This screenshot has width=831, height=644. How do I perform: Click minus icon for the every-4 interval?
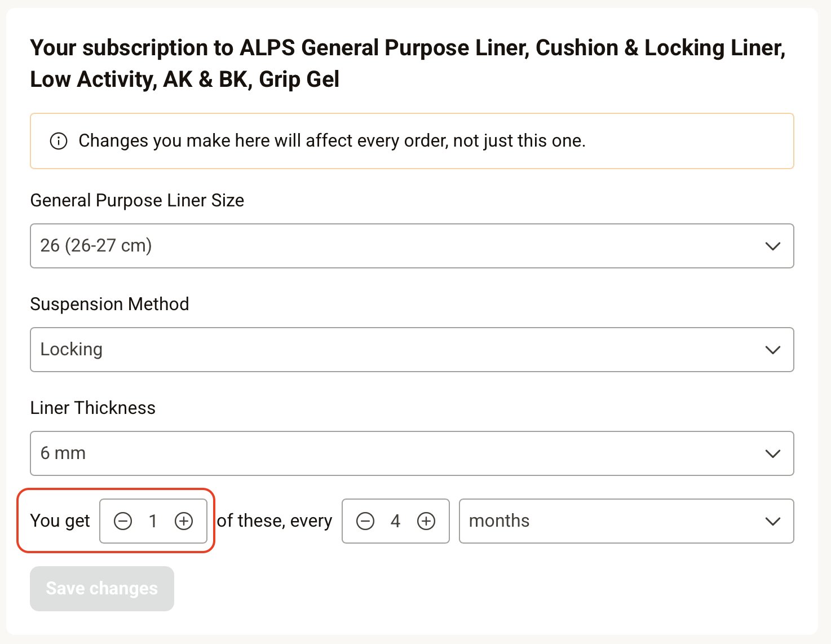click(x=365, y=521)
